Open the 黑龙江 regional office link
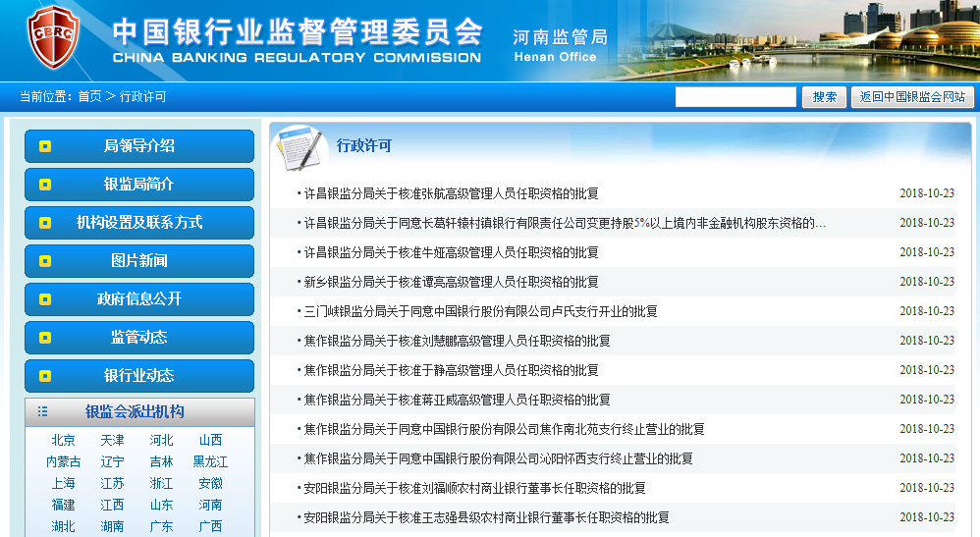 tap(210, 462)
